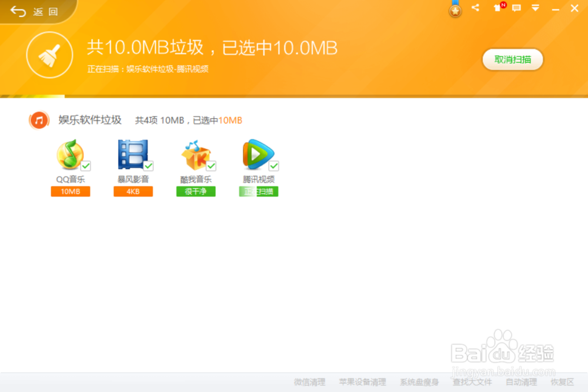Open 微信清理 from bottom bar
The height and width of the screenshot is (392, 588).
point(309,382)
